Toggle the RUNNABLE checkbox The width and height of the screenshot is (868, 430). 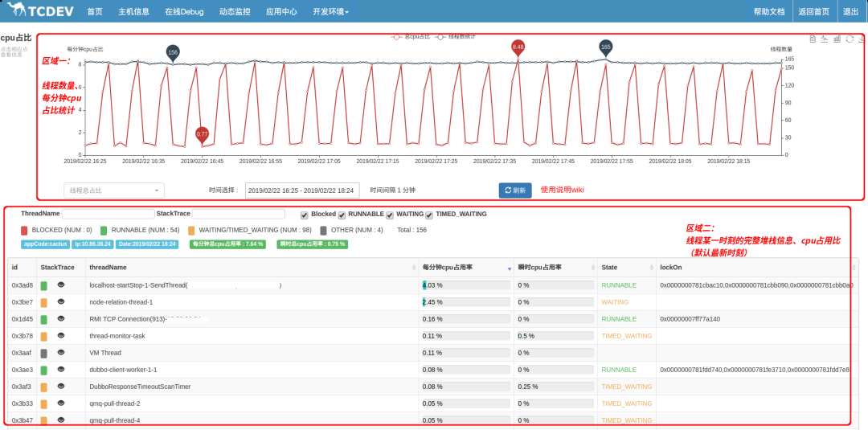[342, 215]
